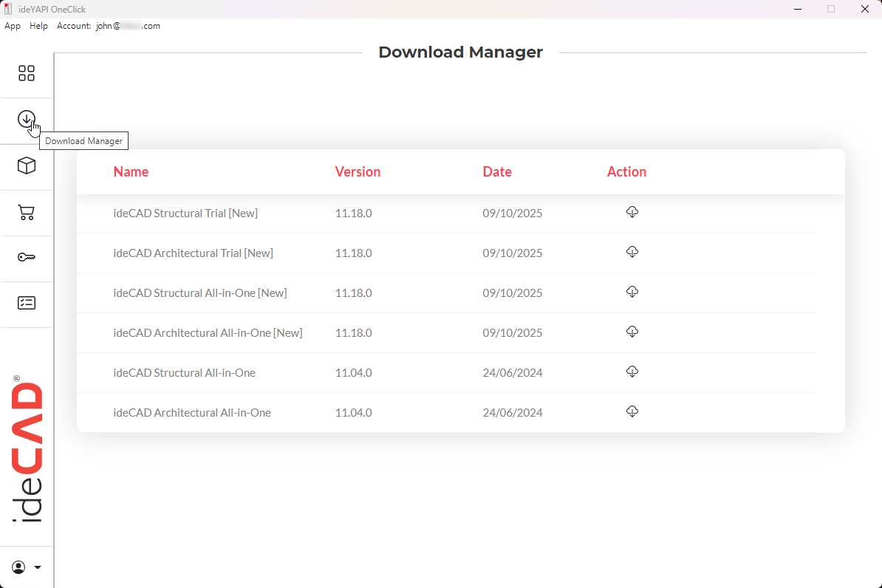Click the Name column header
The image size is (882, 588).
(131, 172)
